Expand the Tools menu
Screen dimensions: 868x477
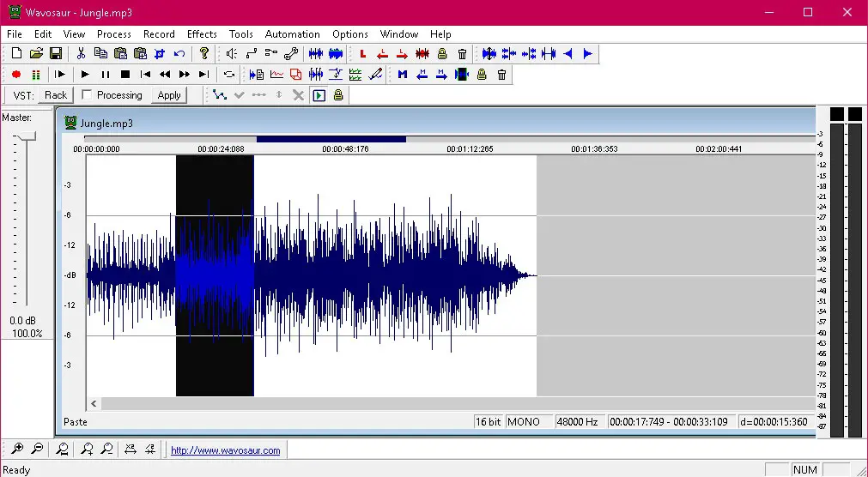coord(241,34)
